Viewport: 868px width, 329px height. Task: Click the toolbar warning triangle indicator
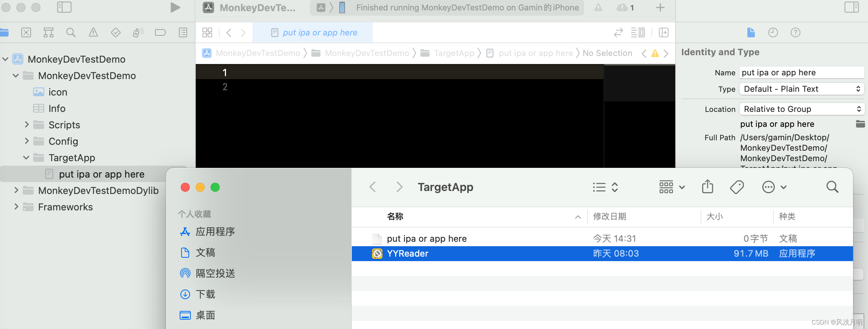tap(598, 7)
